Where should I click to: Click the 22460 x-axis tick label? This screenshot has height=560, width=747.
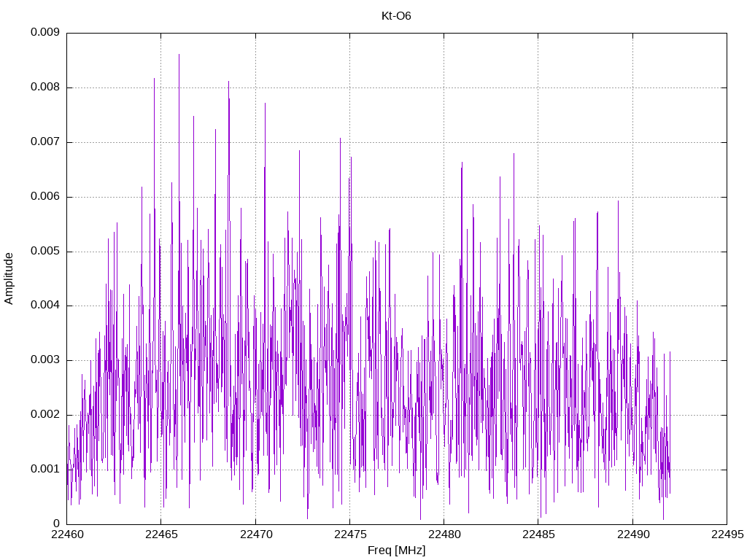67,534
